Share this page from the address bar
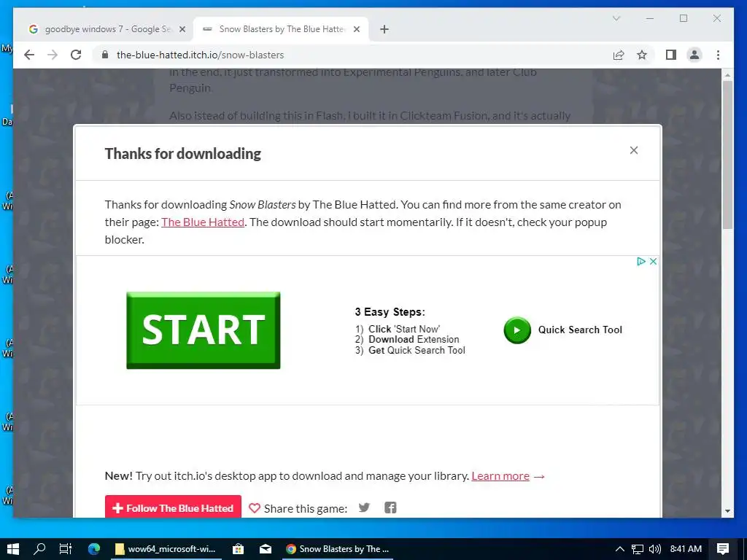This screenshot has width=747, height=560. point(619,55)
